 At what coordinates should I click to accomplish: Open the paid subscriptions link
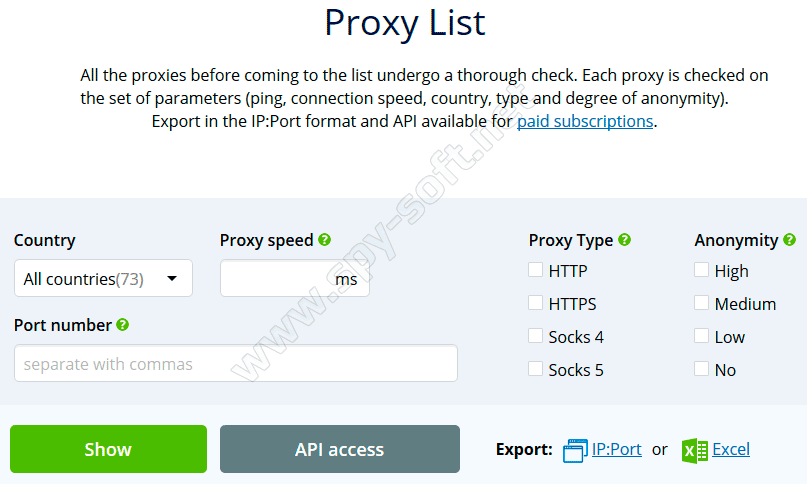tap(585, 122)
